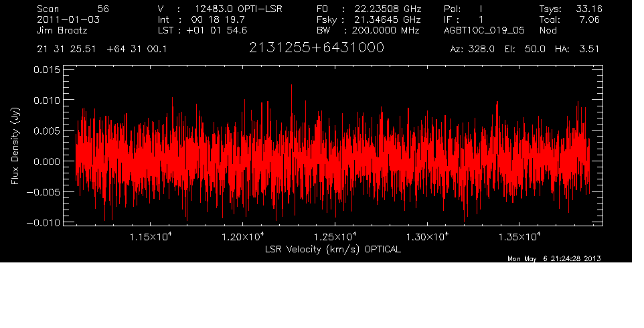
Task: Click the velocity value 12483.0 OPTI-LSR
Action: pos(238,9)
